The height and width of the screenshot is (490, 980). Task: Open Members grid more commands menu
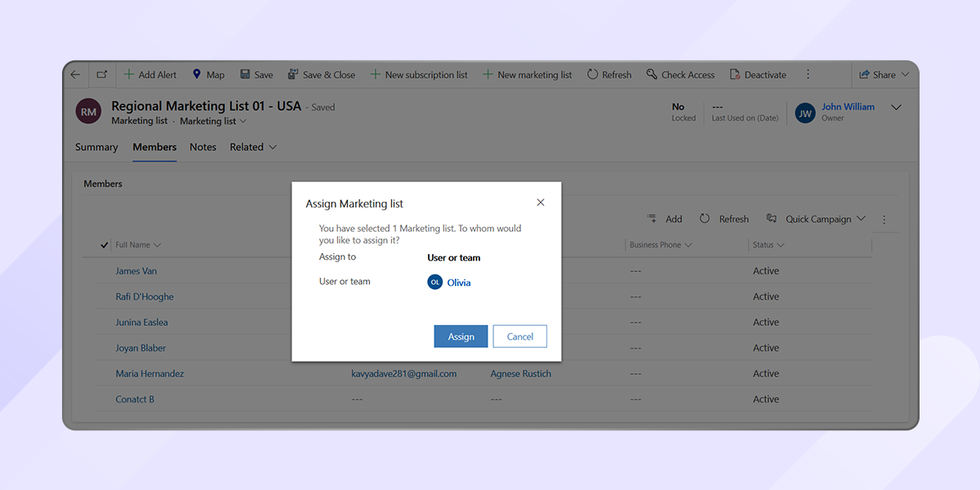pos(884,219)
